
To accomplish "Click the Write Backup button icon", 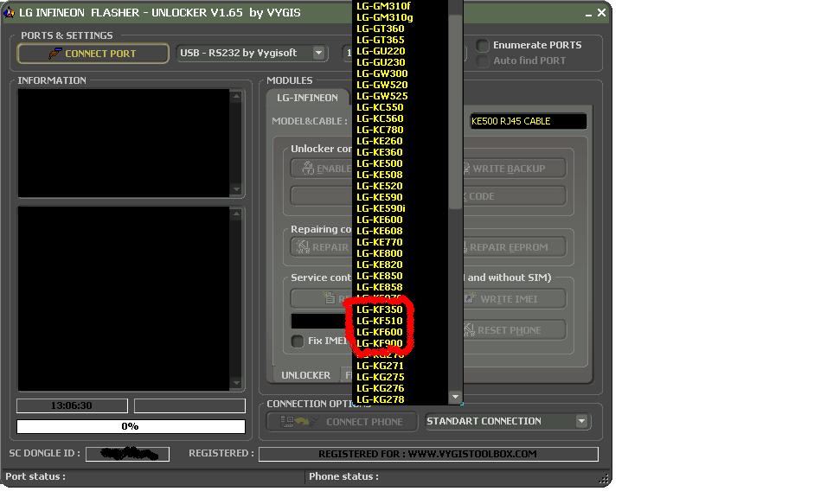I will pyautogui.click(x=468, y=169).
